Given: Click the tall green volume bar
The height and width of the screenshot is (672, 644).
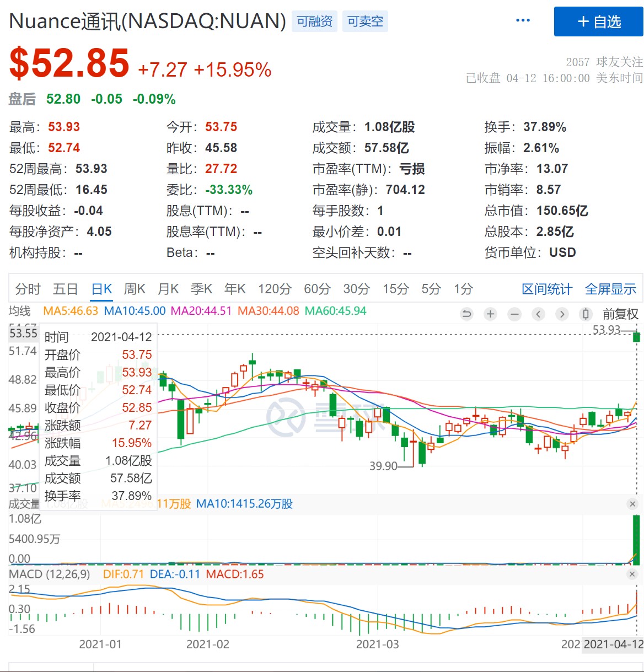Looking at the screenshot, I should [636, 540].
